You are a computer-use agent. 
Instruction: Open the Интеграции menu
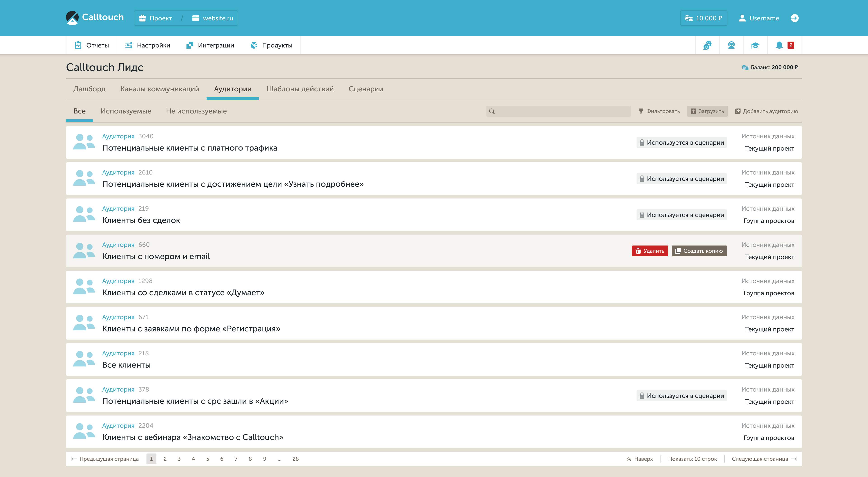210,45
